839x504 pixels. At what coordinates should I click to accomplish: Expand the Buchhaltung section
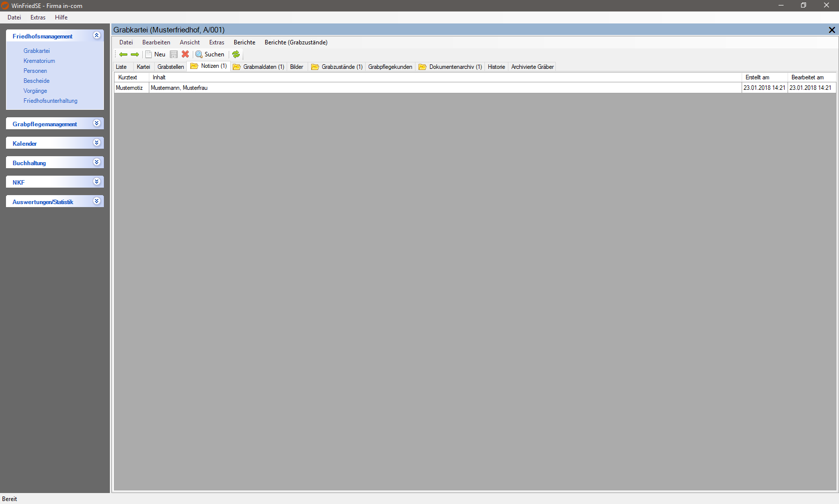tap(97, 162)
